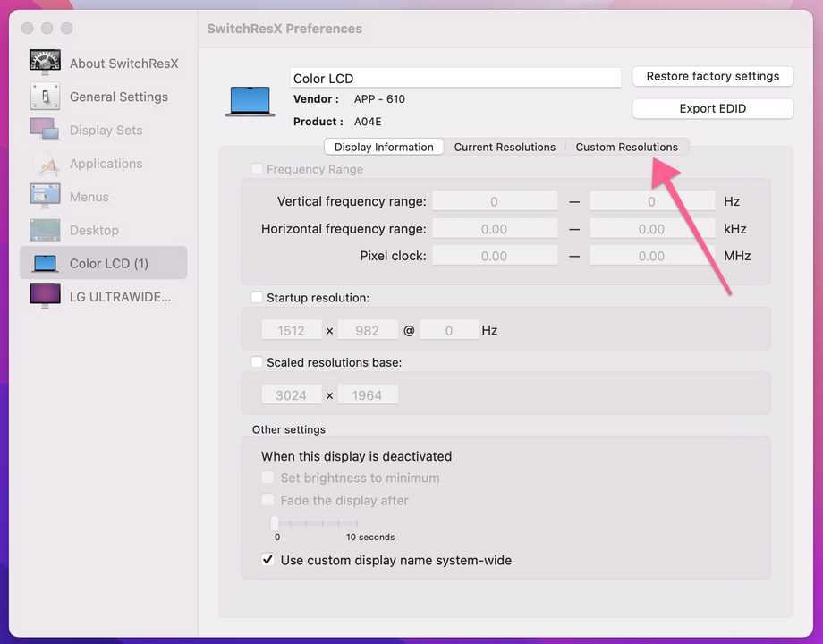The height and width of the screenshot is (644, 823).
Task: Select the Desktop sidebar icon
Action: 45,230
